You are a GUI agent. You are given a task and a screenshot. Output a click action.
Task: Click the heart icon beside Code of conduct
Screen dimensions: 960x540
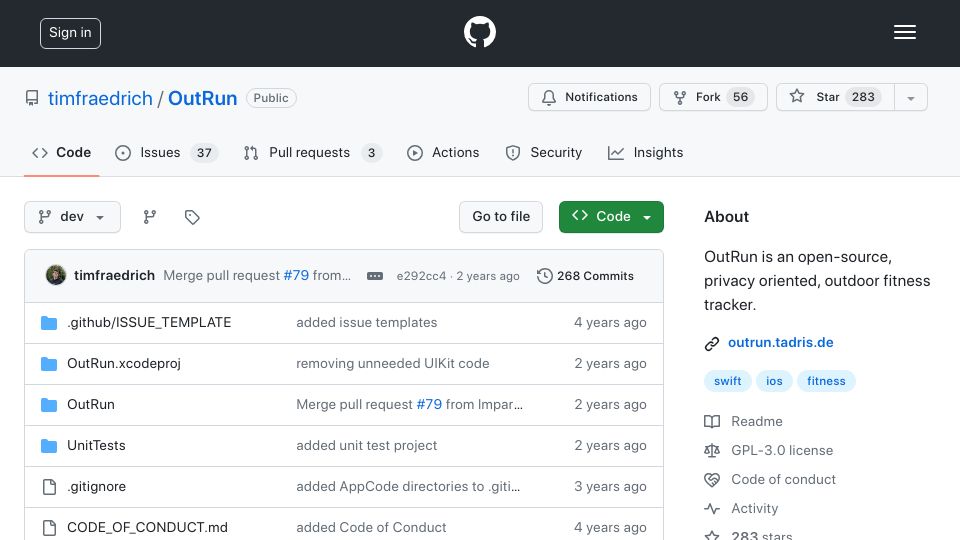coord(711,479)
